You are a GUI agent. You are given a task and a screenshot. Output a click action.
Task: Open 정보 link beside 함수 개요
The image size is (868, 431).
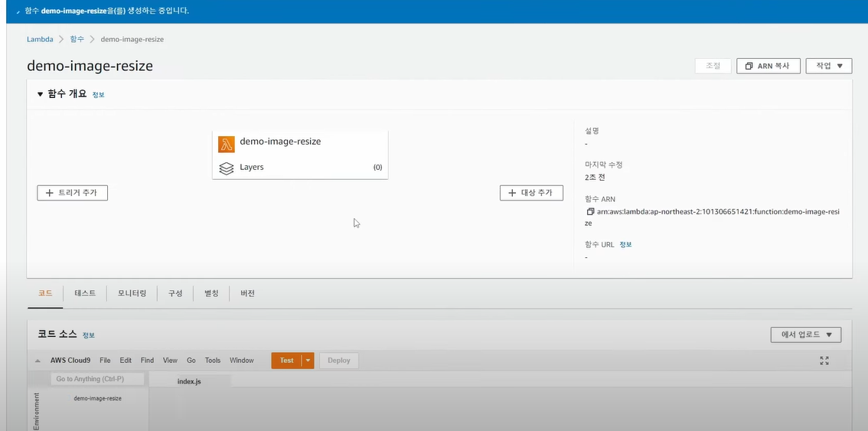click(x=99, y=95)
